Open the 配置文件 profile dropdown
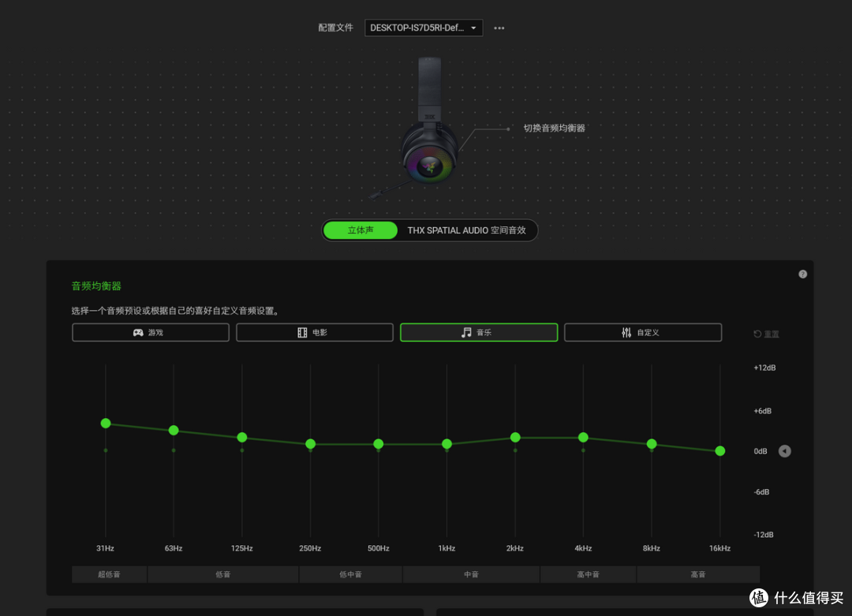Screen dimensions: 852x616 pyautogui.click(x=424, y=28)
